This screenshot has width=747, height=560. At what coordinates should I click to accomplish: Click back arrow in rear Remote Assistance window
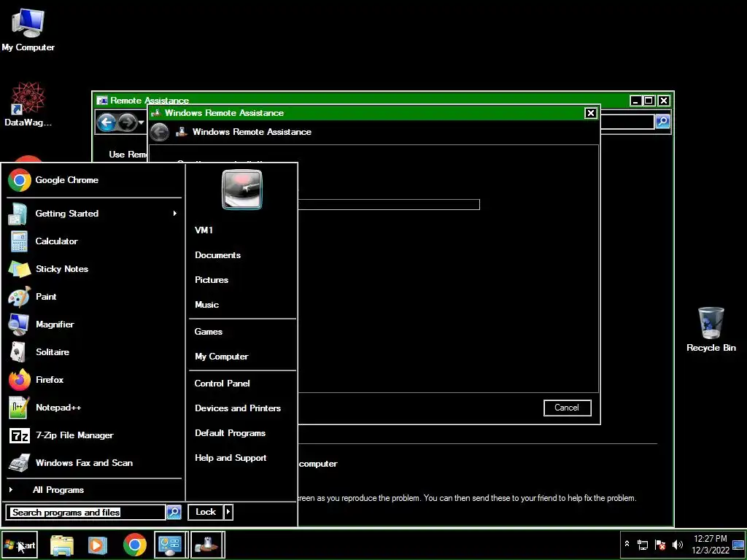tap(107, 122)
